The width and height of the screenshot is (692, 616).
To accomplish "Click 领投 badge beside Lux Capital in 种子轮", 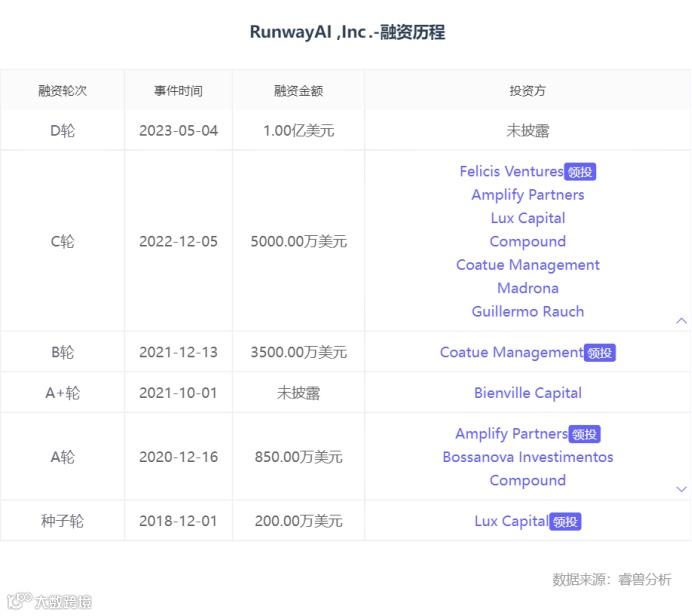I will pos(565,522).
